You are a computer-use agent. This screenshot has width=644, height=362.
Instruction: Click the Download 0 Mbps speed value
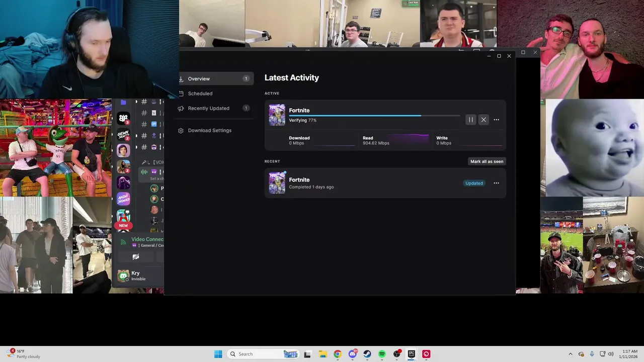coord(296,143)
